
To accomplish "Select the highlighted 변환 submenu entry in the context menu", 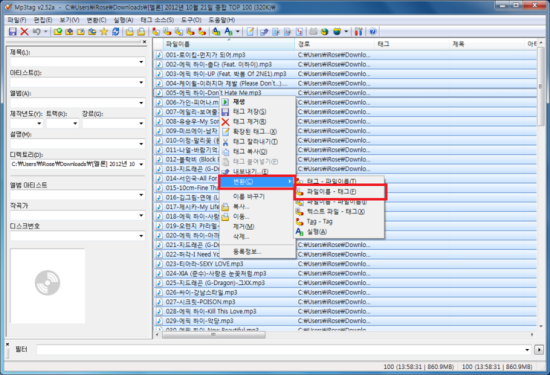I will click(x=257, y=182).
